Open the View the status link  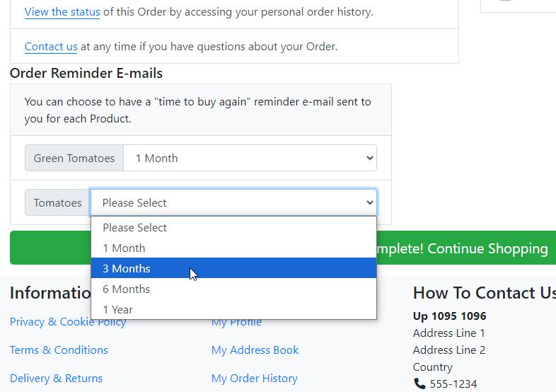click(x=62, y=12)
